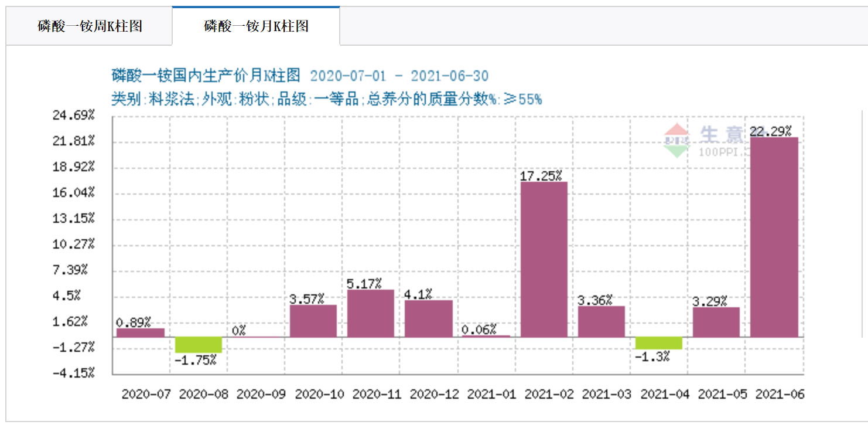Select the 2020-11 bar showing 5.17%
This screenshot has height=428, width=868.
[x=371, y=313]
